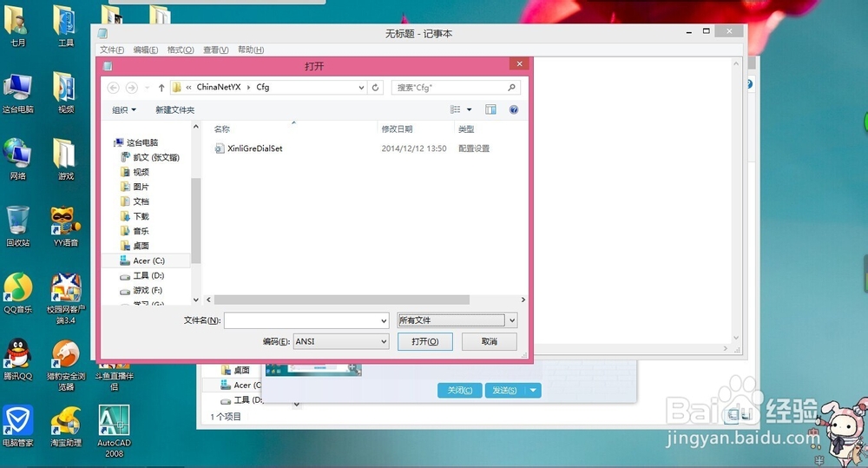Screen dimensions: 868x468
Task: Click the 打开(O) button
Action: (x=425, y=342)
